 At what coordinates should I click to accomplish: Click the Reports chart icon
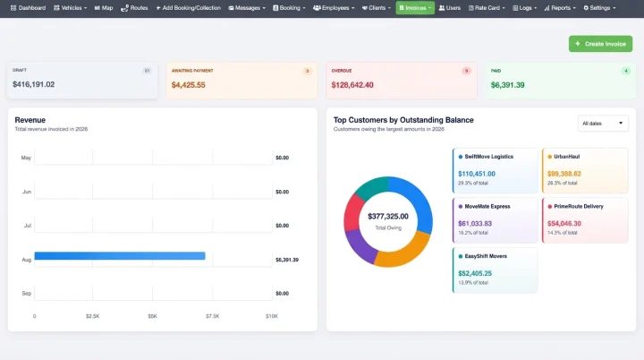(x=547, y=8)
